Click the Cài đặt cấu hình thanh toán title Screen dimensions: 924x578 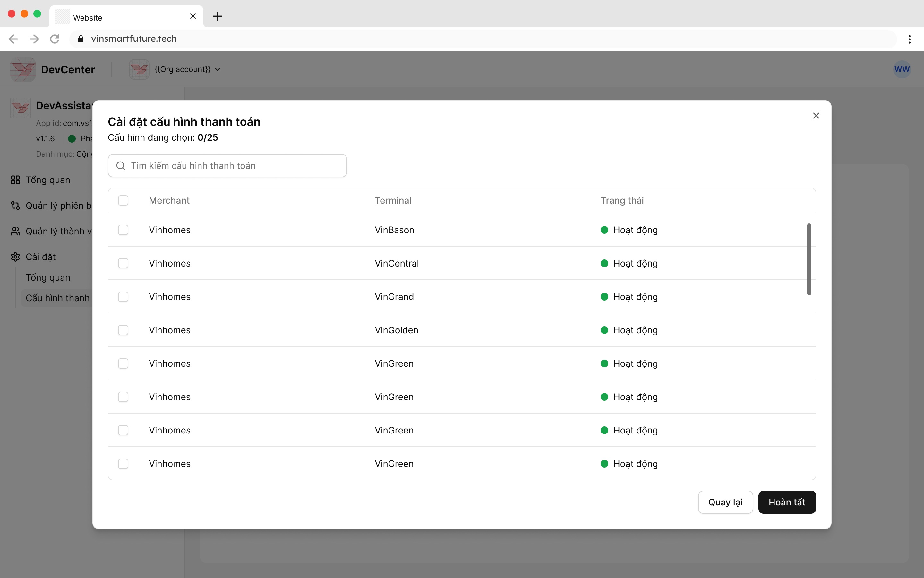tap(184, 122)
